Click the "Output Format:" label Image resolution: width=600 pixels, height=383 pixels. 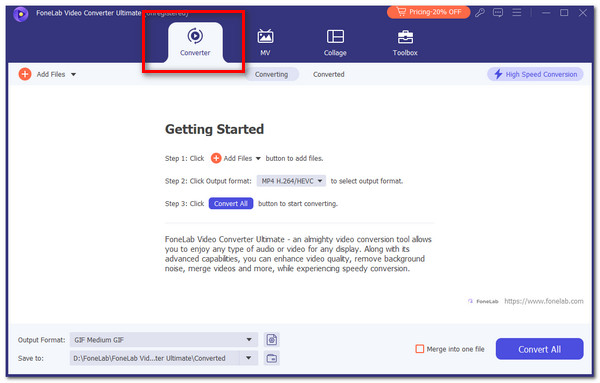coord(41,340)
